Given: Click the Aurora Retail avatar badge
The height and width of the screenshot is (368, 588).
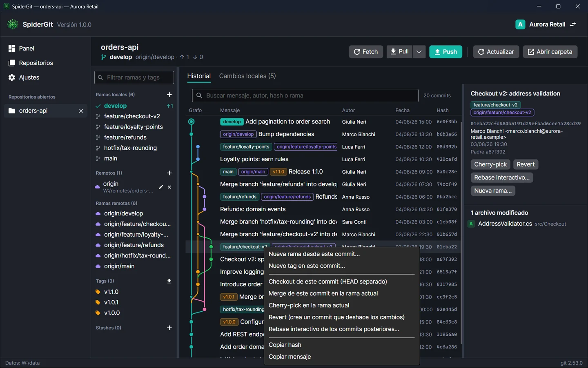Looking at the screenshot, I should [520, 24].
